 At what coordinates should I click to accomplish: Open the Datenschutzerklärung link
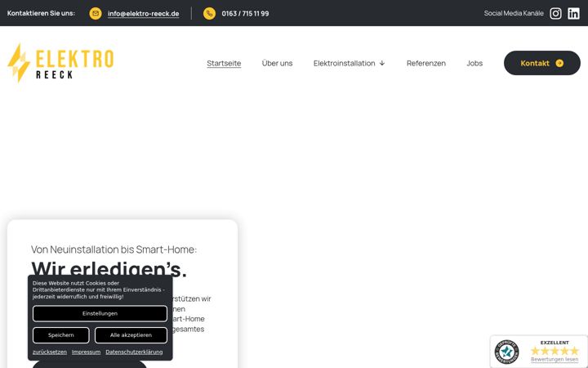coord(134,352)
